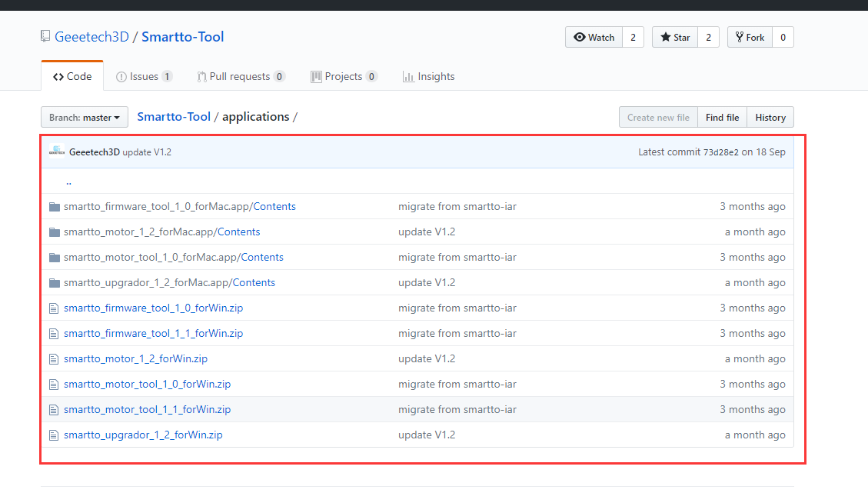This screenshot has height=493, width=868.
Task: Open 'update V1.2' commit in smartto_motor_1_2_forWin.zip row
Action: (427, 359)
